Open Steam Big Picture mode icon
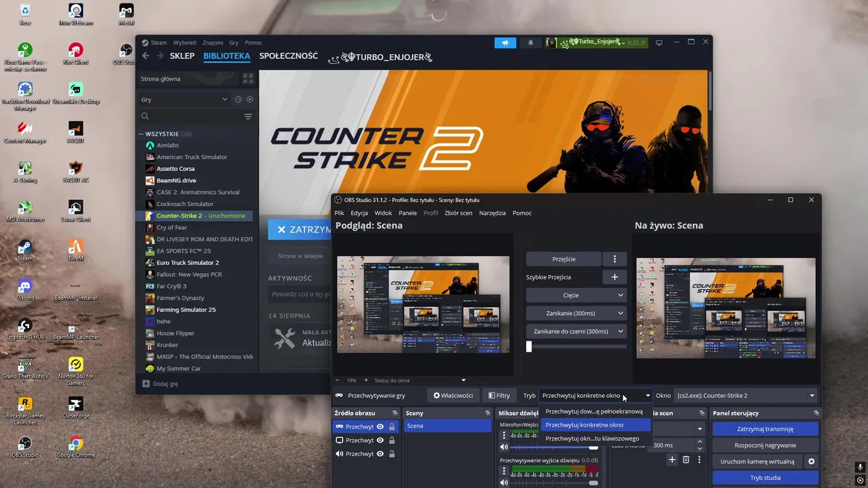Screen dimensions: 868x488 pyautogui.click(x=658, y=43)
